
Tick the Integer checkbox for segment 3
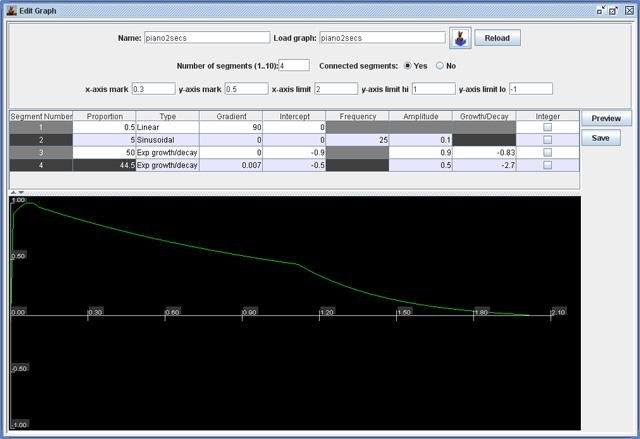point(547,153)
